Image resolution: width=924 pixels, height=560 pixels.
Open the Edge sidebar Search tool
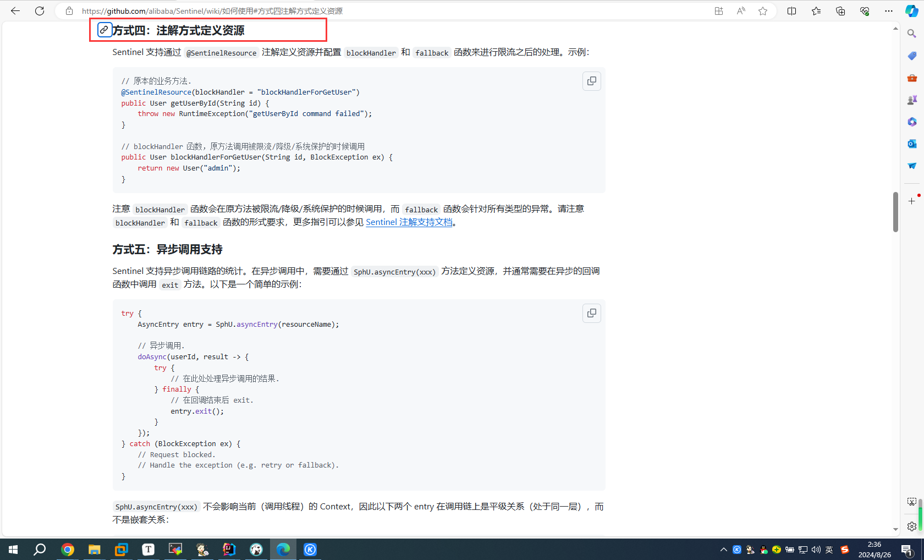pos(912,34)
